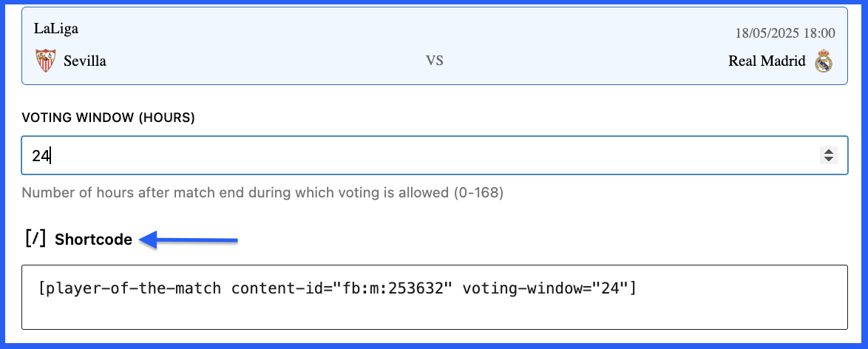Click the Sevilla team name
The height and width of the screenshot is (349, 868).
85,61
